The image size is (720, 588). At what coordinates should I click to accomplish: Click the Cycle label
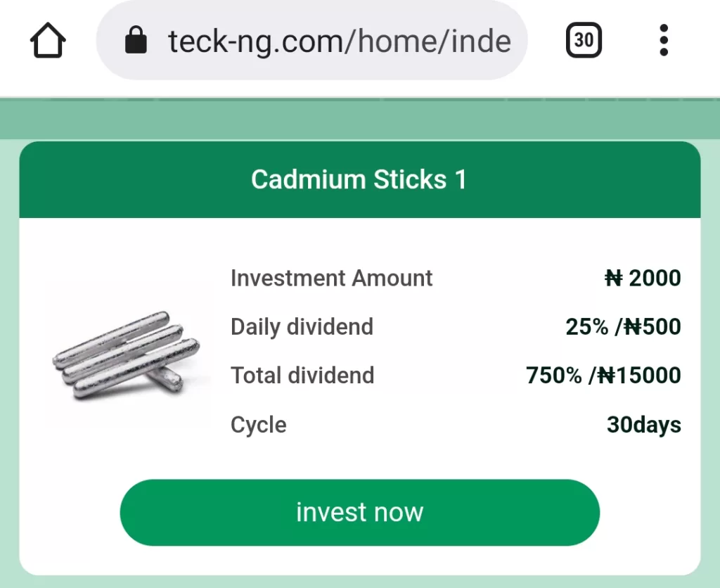[x=258, y=425]
